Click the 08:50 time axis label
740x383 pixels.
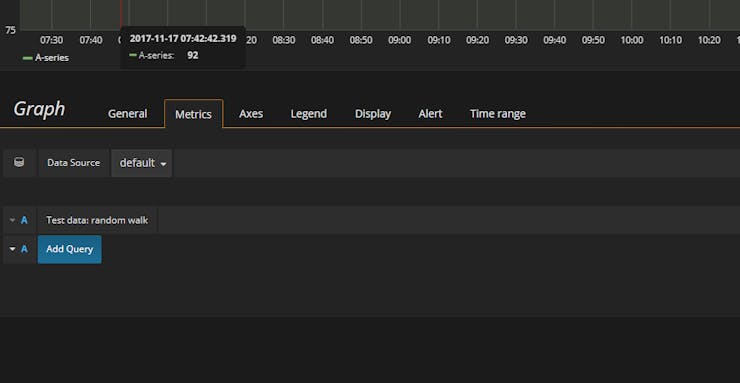pos(361,41)
